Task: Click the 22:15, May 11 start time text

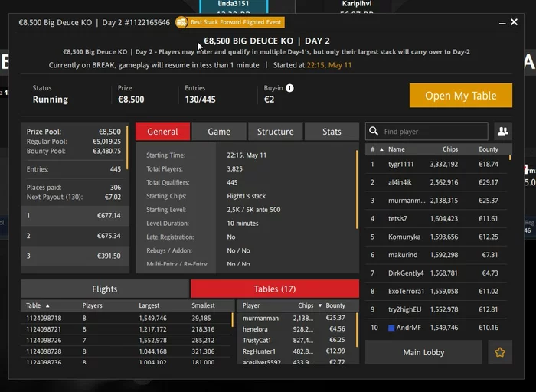Action: tap(328, 65)
